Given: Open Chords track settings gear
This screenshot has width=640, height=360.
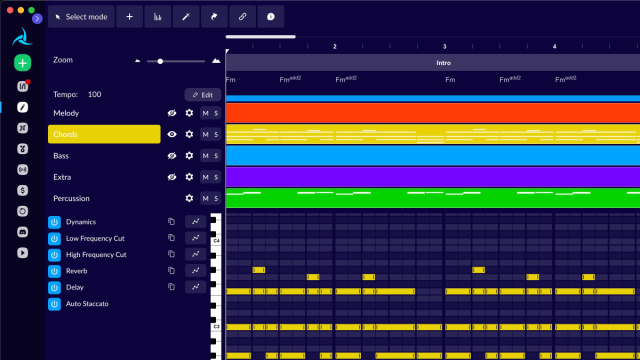Looking at the screenshot, I should pos(189,134).
